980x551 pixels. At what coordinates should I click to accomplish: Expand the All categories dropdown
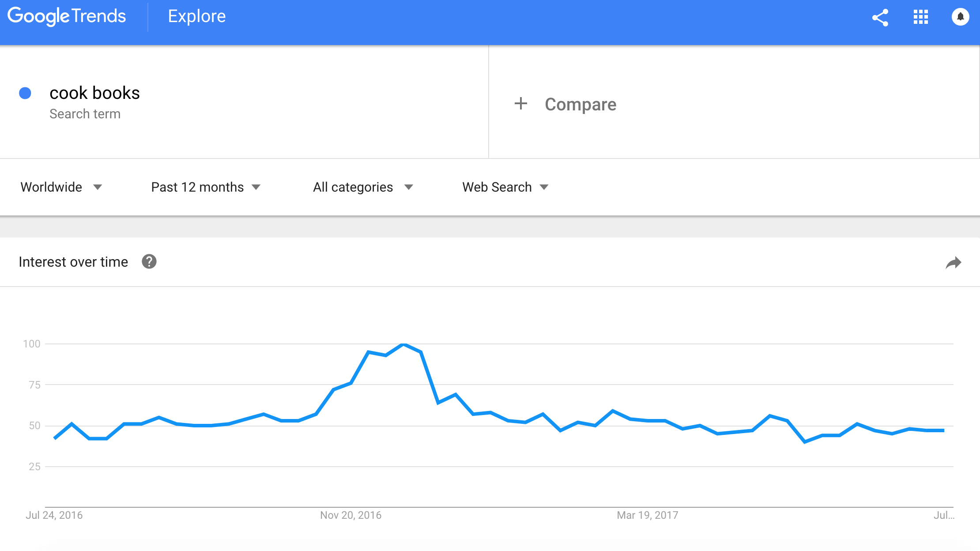[x=363, y=187]
